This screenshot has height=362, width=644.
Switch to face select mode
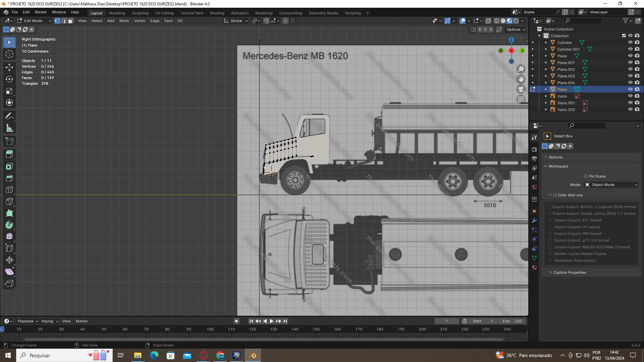point(71,21)
